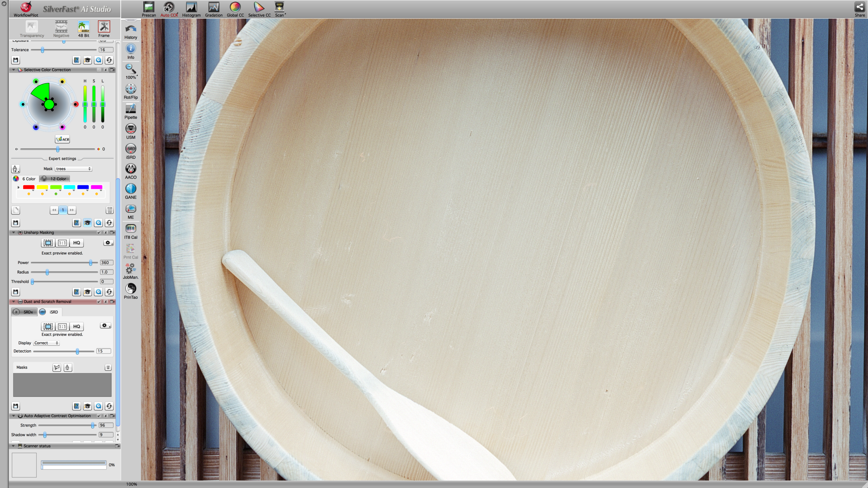Click the 100% zoom magnifier tool

[131, 71]
